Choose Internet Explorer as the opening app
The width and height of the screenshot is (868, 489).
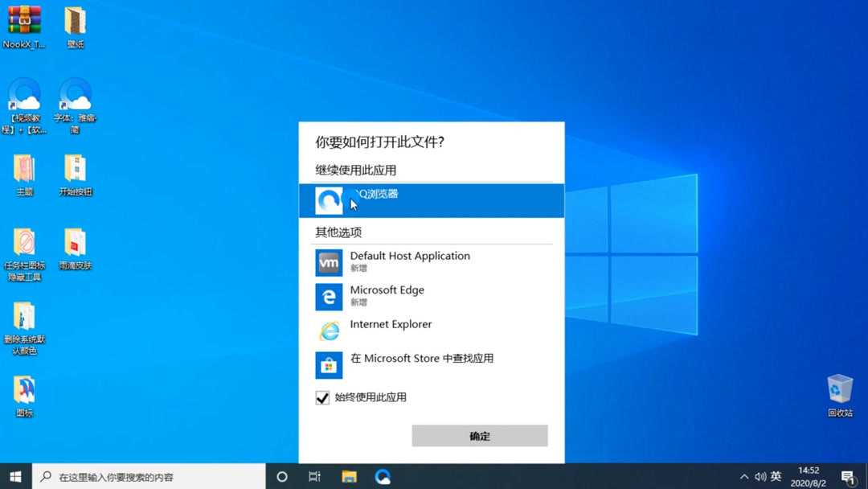[391, 330]
